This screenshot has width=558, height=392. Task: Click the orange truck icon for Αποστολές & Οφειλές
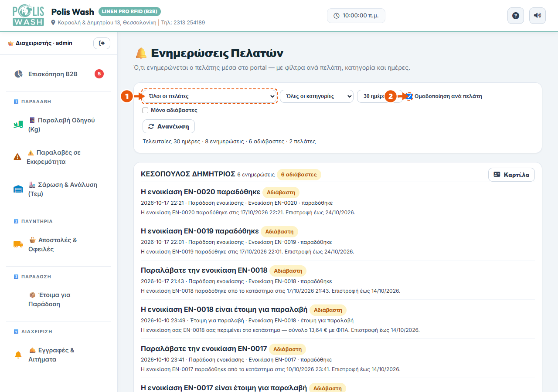tap(18, 244)
